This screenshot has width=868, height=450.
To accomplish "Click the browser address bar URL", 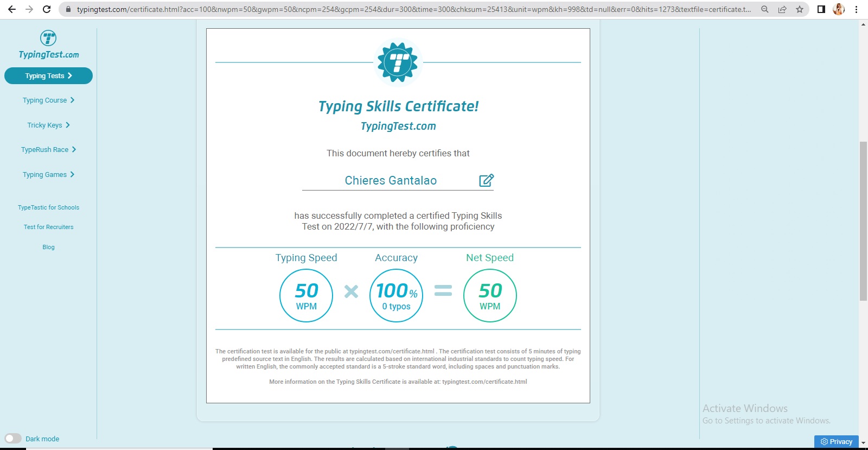I will 413,9.
